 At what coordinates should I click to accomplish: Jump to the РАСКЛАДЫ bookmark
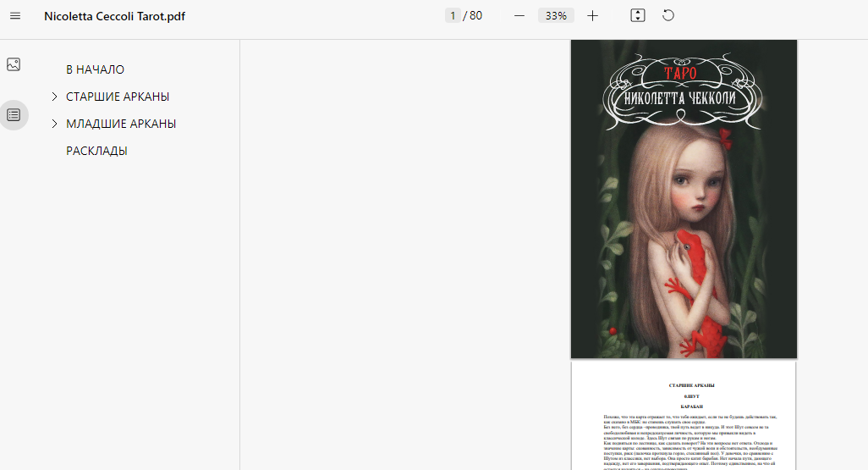(x=96, y=151)
